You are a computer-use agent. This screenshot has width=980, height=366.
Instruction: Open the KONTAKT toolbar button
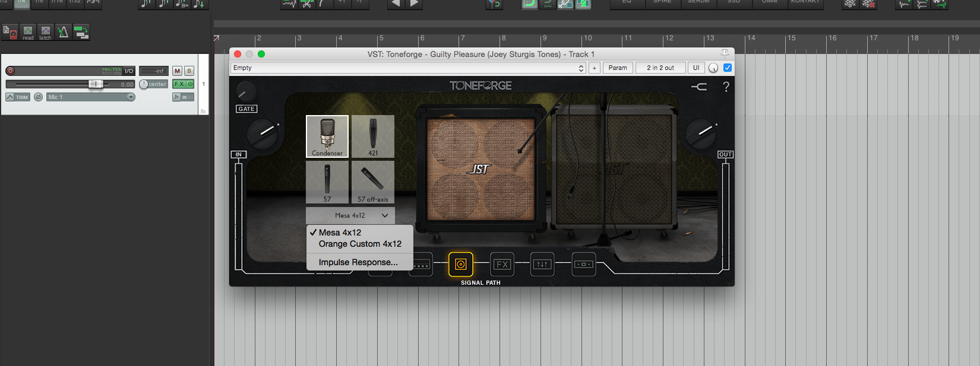click(x=805, y=3)
